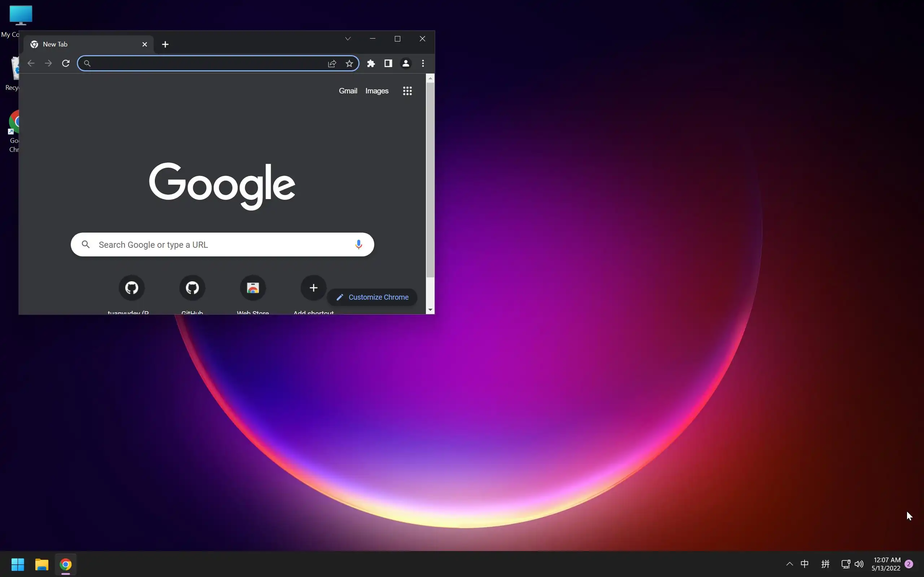Bookmark this tab with the star icon
924x577 pixels.
[349, 63]
